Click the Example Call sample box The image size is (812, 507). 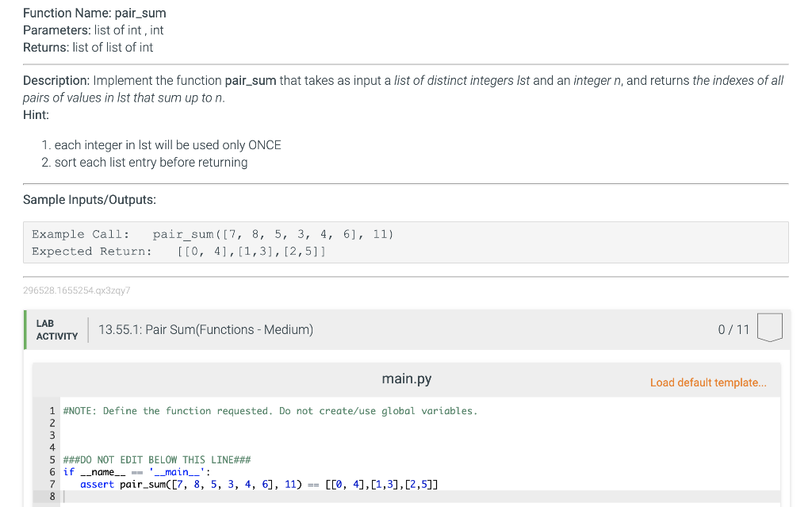[x=214, y=234]
